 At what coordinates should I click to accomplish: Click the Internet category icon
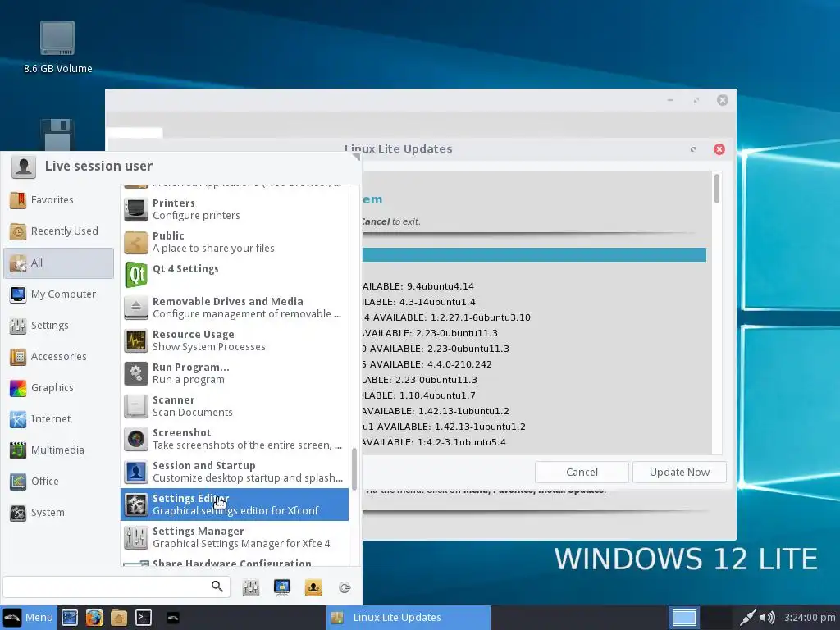coord(18,419)
